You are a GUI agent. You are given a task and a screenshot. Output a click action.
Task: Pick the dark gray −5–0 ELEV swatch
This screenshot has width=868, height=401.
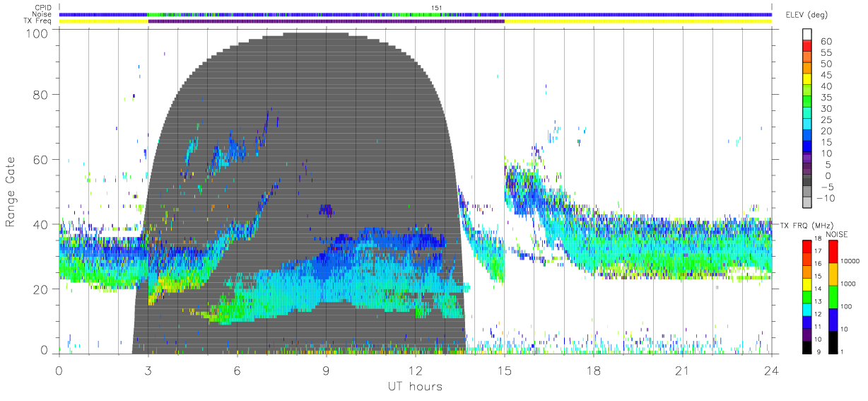[x=807, y=179]
